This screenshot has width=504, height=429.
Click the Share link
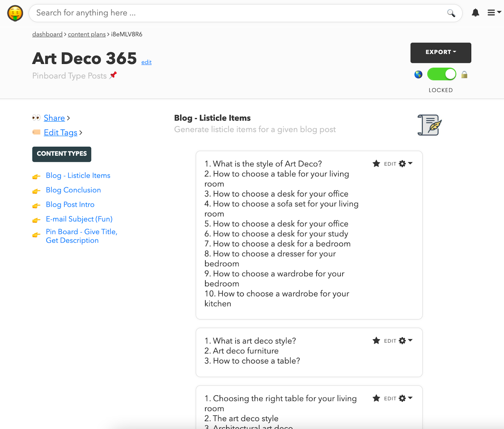(x=54, y=118)
